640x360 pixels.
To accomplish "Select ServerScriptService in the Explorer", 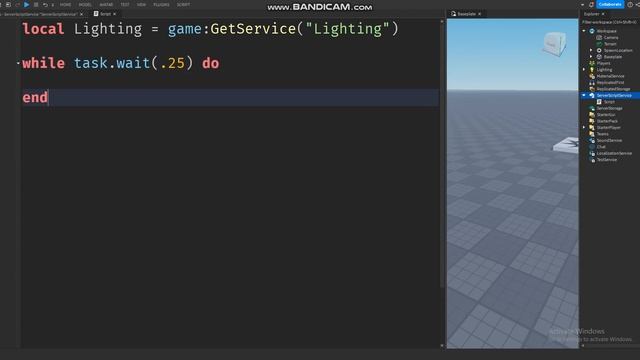I will 614,96.
